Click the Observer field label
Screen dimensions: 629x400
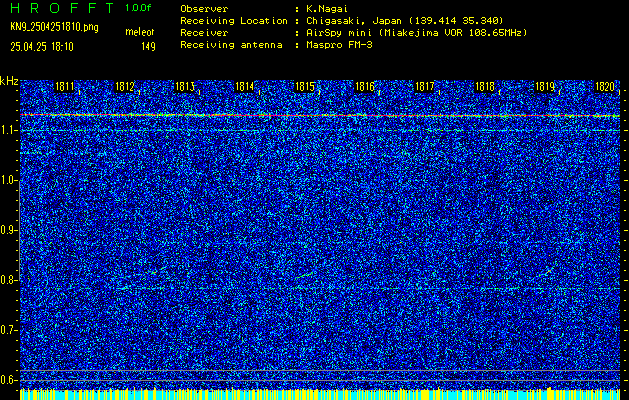pos(204,9)
